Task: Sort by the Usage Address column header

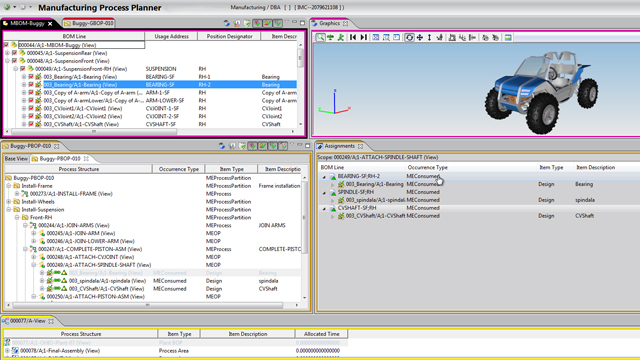Action: 171,36
